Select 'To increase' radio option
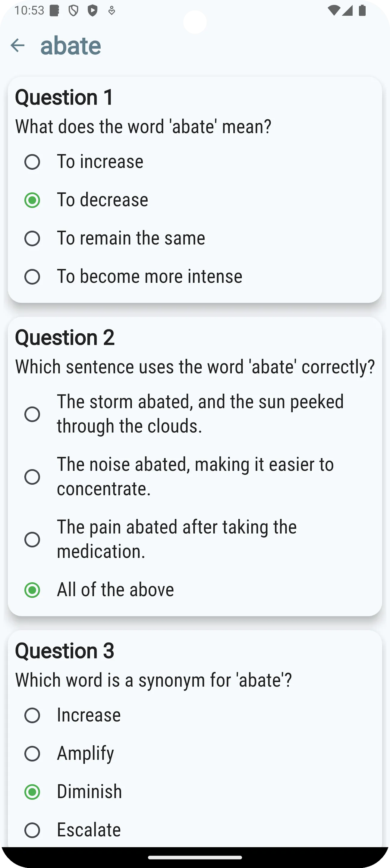Viewport: 390px width, 868px height. click(x=195, y=162)
